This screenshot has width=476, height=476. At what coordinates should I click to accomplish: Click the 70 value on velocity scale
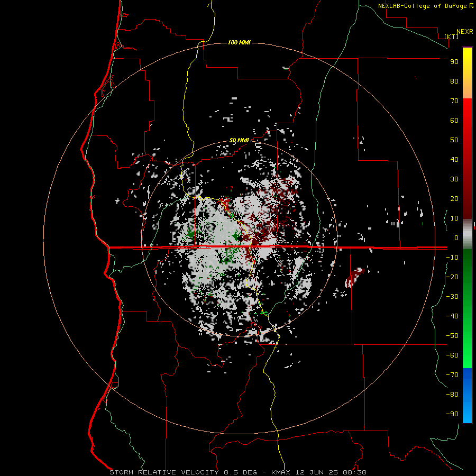(454, 101)
